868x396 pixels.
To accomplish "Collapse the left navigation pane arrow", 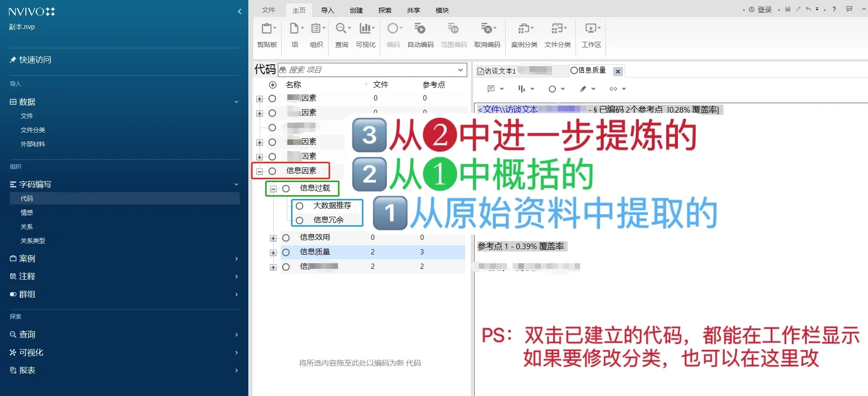I will click(239, 11).
